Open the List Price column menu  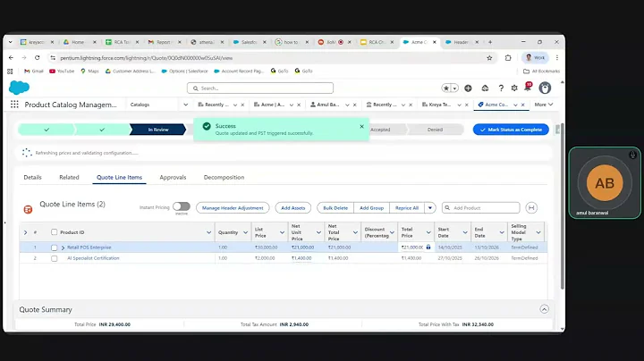click(x=282, y=232)
